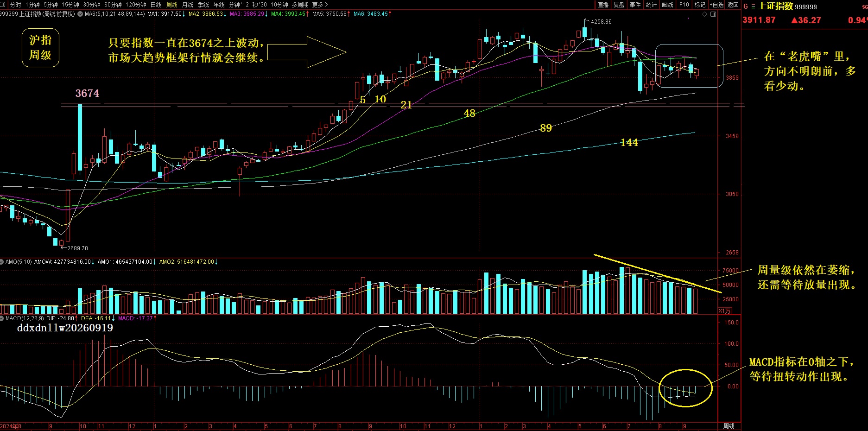Select the 15分钟 period tab
This screenshot has width=868, height=431.
(70, 5)
